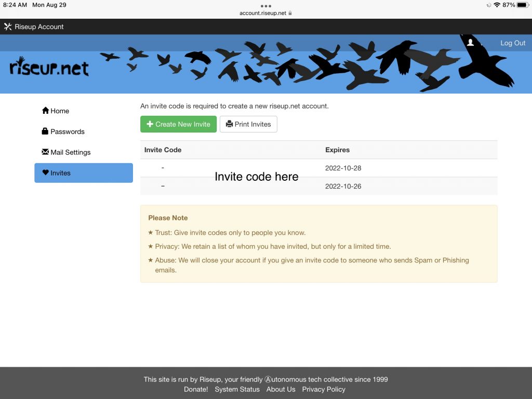Click the user profile icon in header
This screenshot has height=399, width=532.
pyautogui.click(x=470, y=43)
